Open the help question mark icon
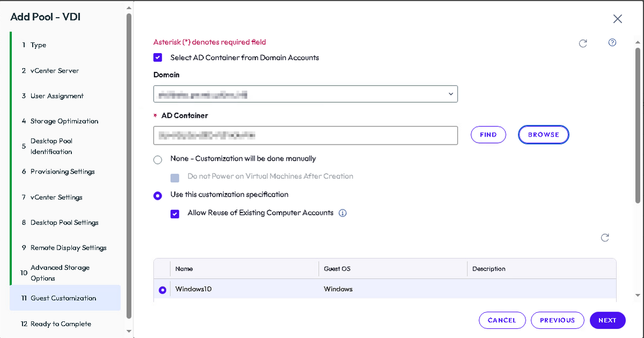 pos(612,43)
